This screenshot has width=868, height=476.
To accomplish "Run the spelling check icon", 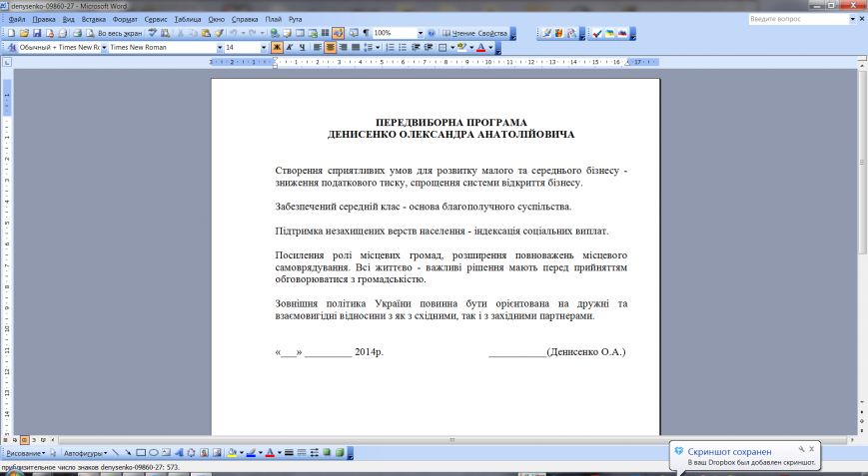I will click(152, 33).
